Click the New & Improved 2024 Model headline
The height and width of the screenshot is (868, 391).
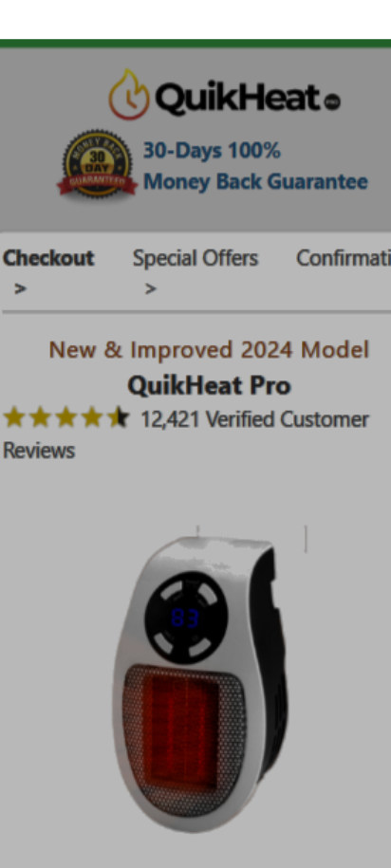(x=209, y=350)
